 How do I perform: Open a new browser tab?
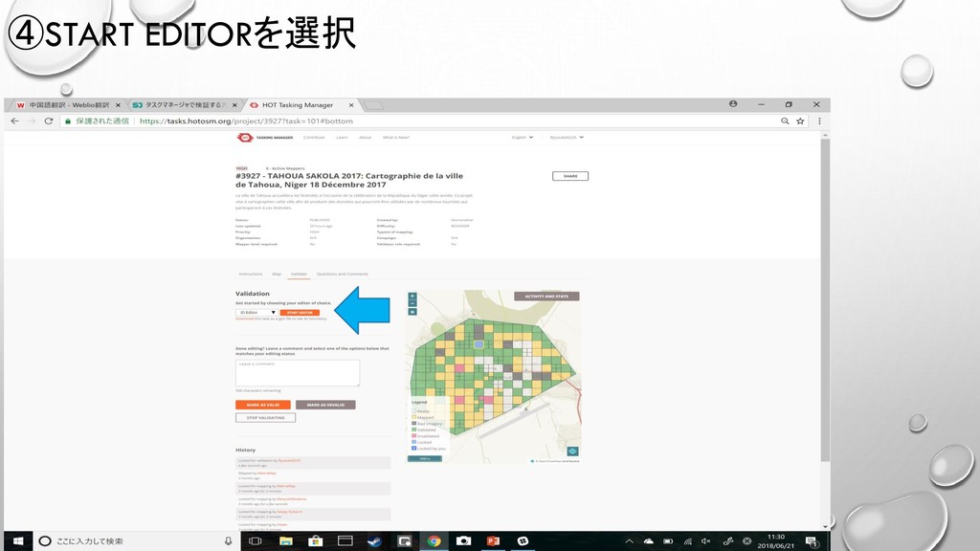[373, 105]
